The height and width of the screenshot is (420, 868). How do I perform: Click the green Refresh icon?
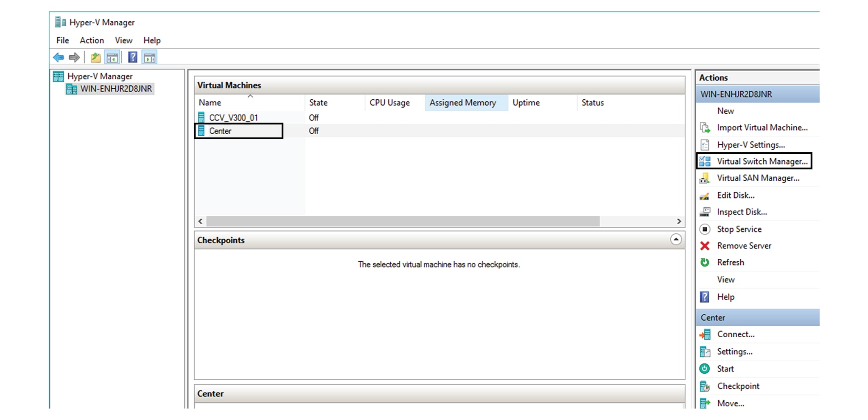tap(705, 262)
